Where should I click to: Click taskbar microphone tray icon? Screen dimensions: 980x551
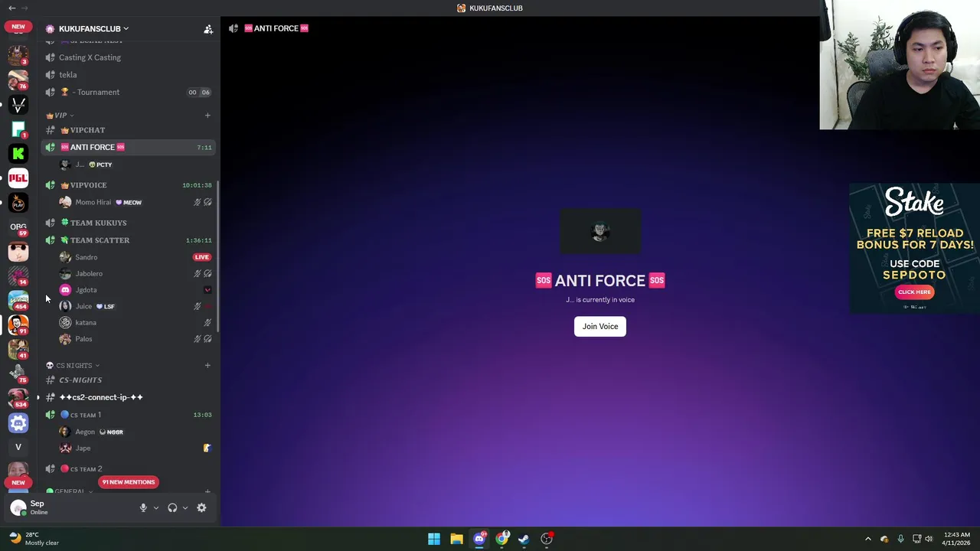pyautogui.click(x=900, y=539)
